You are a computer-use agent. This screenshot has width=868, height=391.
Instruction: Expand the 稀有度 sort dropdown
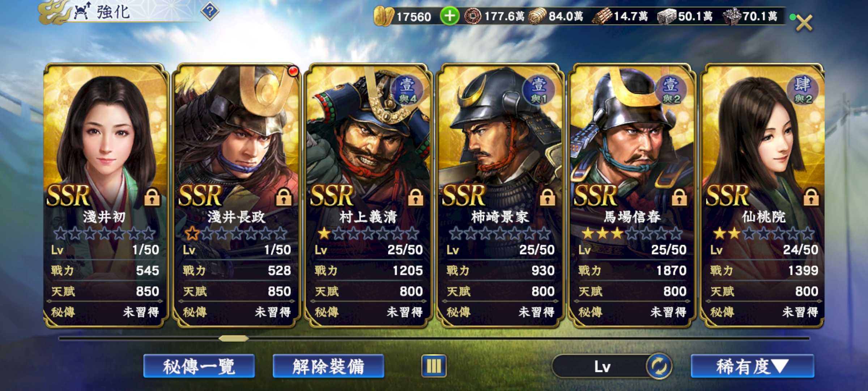[753, 366]
